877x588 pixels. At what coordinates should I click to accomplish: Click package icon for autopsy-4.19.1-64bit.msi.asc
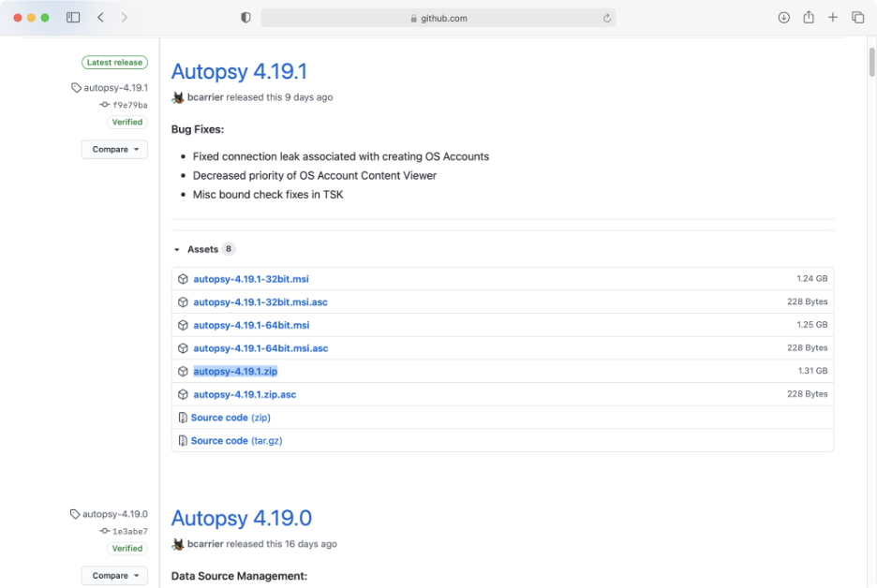pos(183,348)
